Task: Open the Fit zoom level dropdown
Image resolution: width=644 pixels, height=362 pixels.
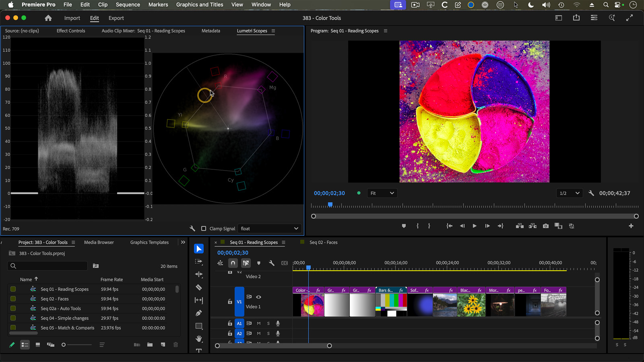Action: tap(382, 193)
